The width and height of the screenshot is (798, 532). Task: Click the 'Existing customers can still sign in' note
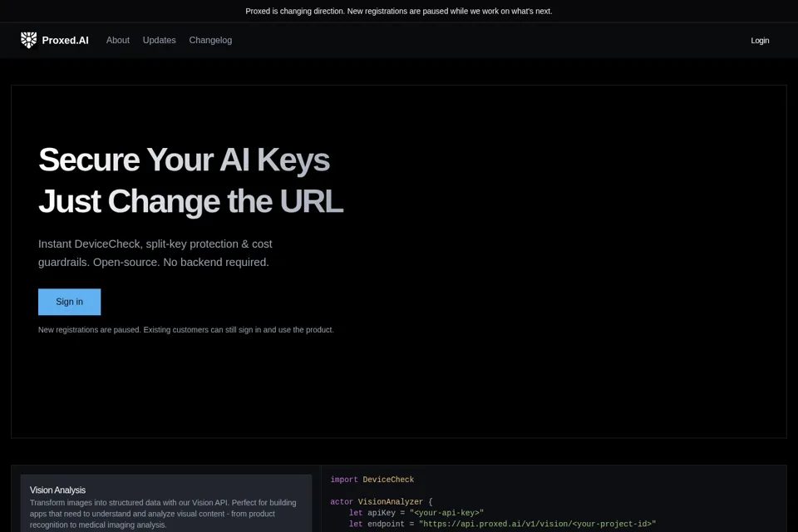[185, 330]
